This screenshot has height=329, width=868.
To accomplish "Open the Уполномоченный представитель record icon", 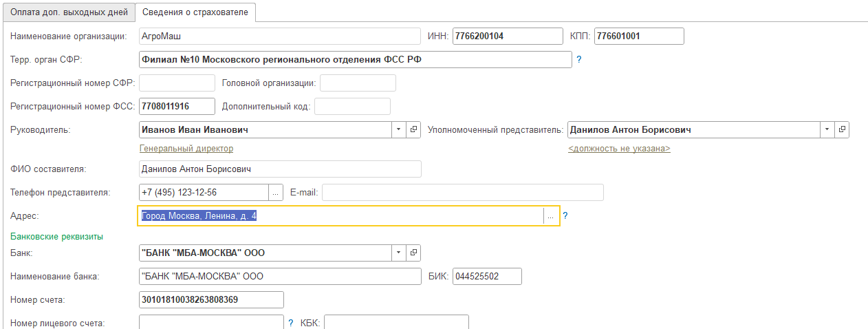I will pos(843,129).
